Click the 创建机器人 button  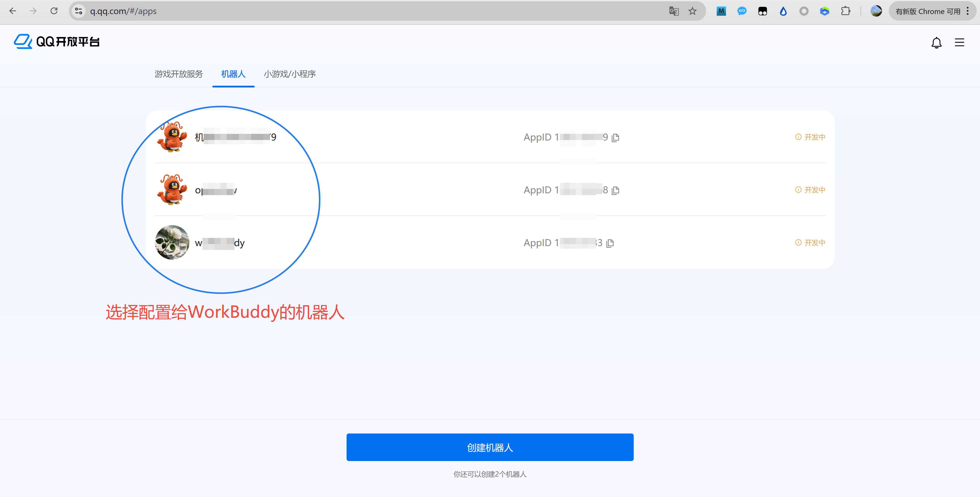(490, 447)
